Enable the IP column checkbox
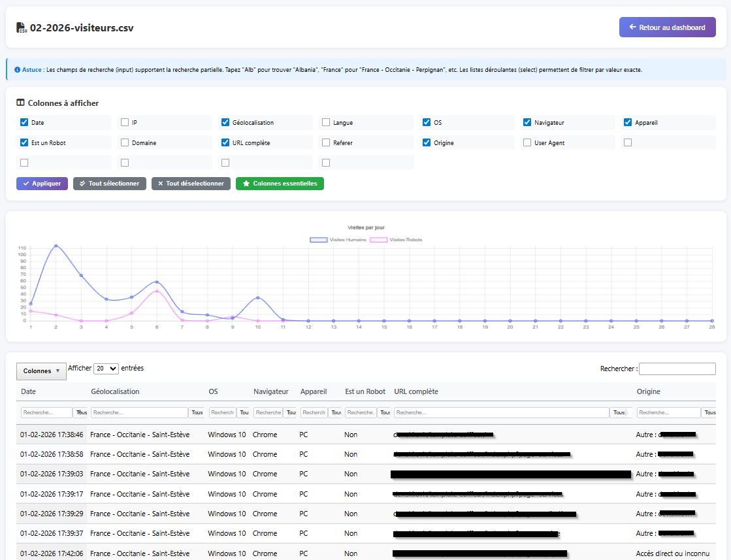The width and height of the screenshot is (731, 560). pos(125,122)
